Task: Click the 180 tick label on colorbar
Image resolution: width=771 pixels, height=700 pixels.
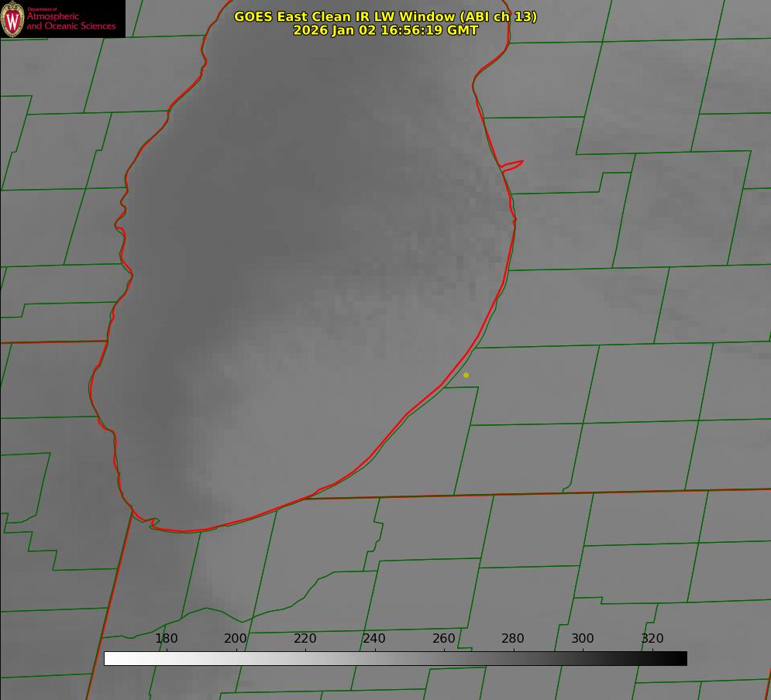Action: click(167, 639)
